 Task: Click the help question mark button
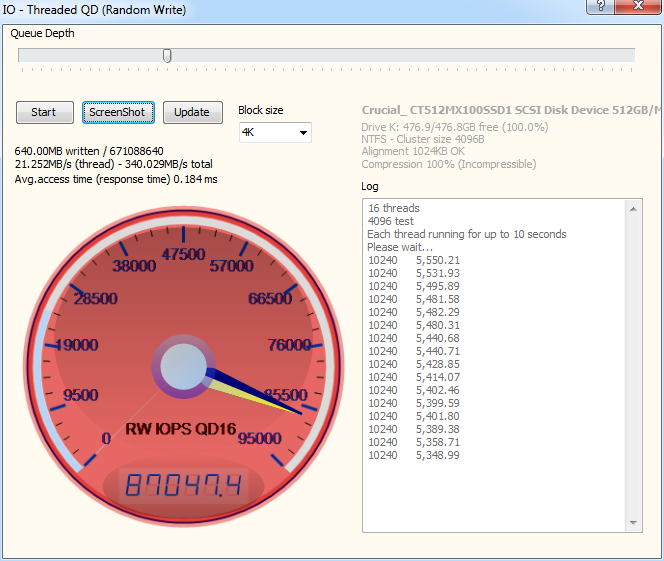click(x=601, y=6)
